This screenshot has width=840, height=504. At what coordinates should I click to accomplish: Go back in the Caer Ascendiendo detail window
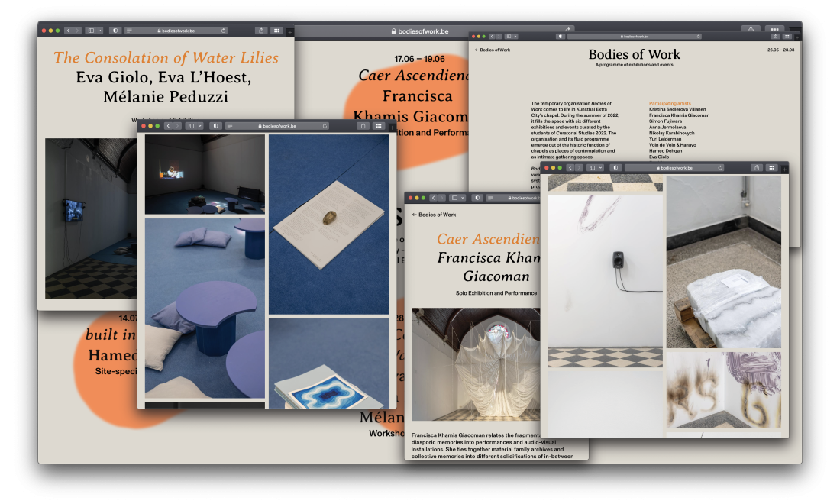click(434, 198)
